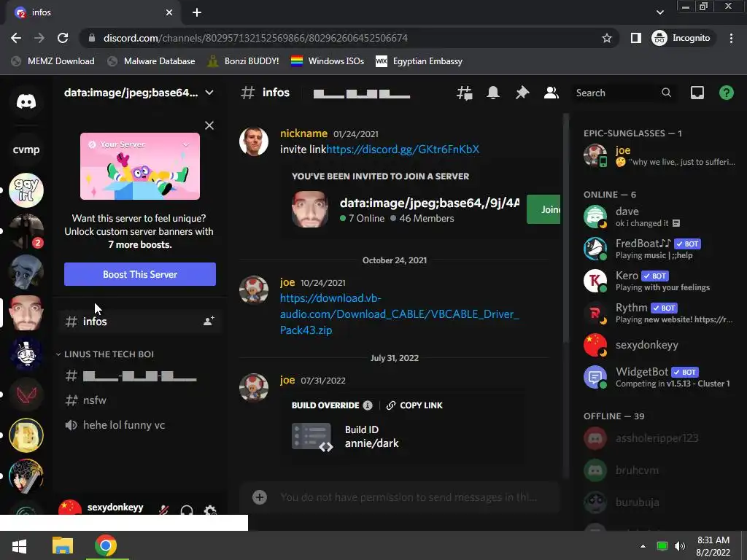Screen dimensions: 747x560
Task: Click search magnifier icon
Action: [667, 93]
